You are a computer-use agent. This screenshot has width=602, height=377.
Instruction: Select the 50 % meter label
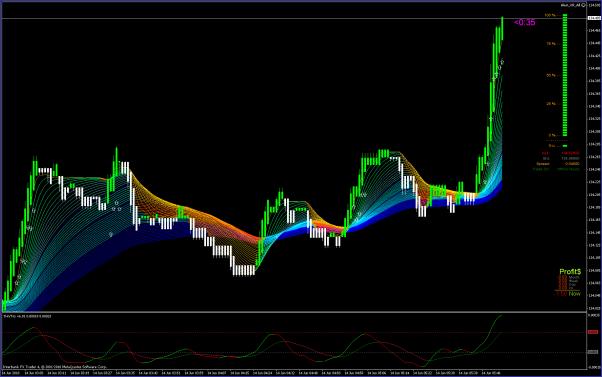click(x=551, y=76)
